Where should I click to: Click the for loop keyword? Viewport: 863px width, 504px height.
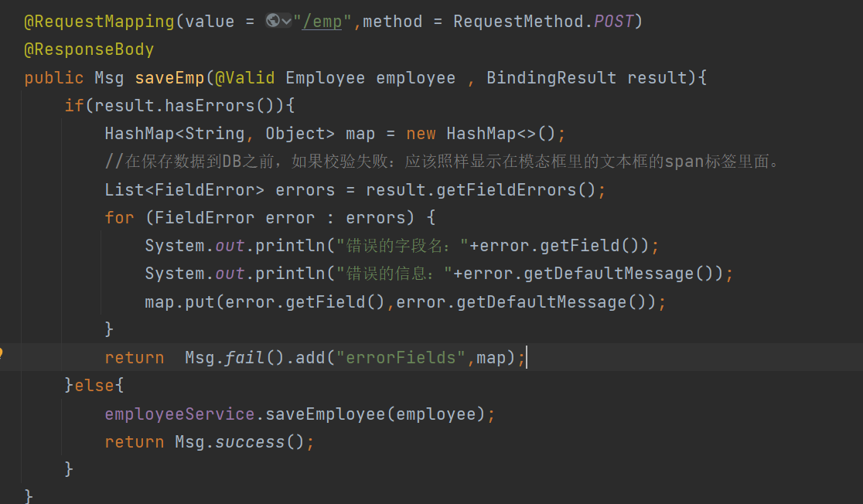coord(119,218)
